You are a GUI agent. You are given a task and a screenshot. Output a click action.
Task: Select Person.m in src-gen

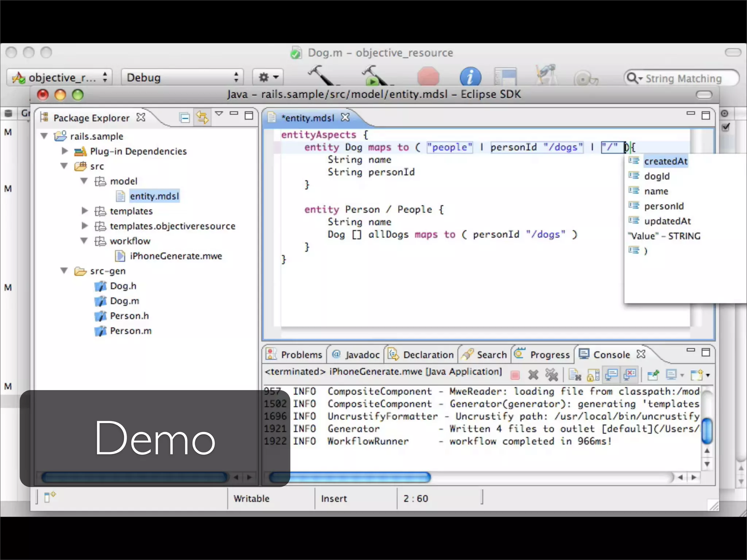[x=131, y=331]
